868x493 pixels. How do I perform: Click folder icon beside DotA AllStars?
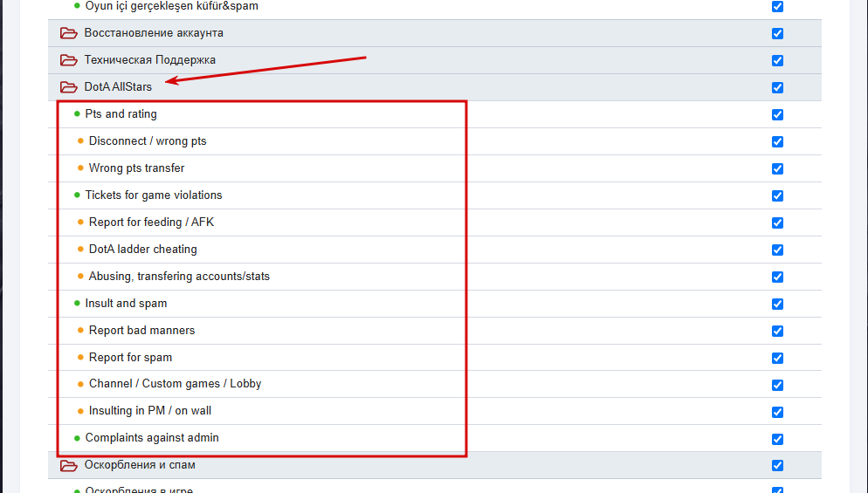pos(69,87)
